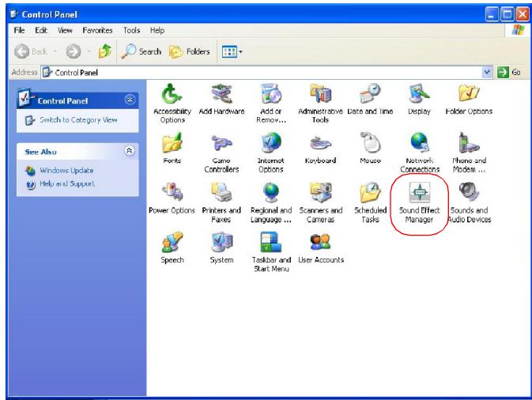
Task: Click Switch to Category View link
Action: coord(78,119)
